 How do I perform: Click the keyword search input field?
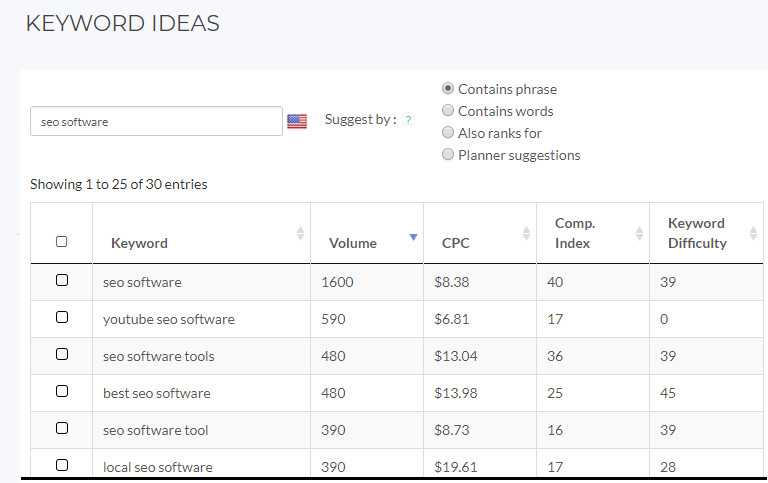point(156,122)
